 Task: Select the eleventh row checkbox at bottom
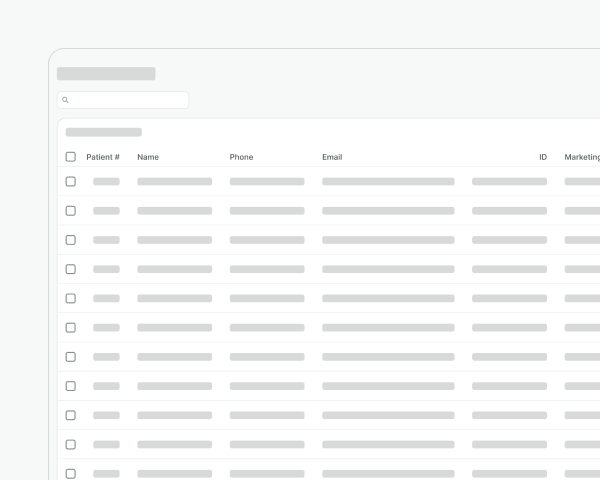[x=70, y=473]
